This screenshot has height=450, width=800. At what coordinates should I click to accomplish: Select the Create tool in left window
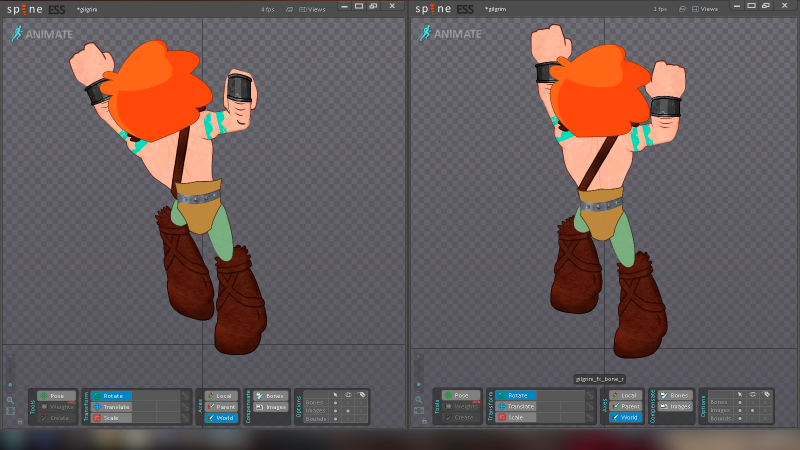click(x=57, y=418)
